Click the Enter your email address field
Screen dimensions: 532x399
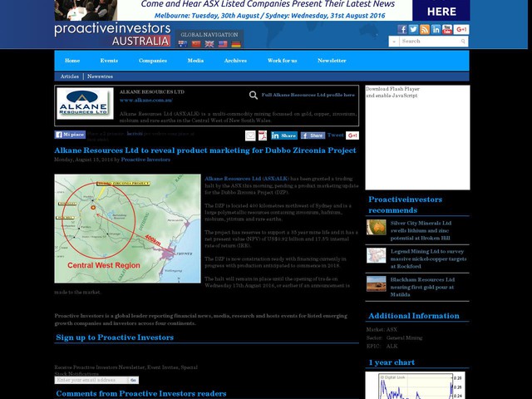91,381
